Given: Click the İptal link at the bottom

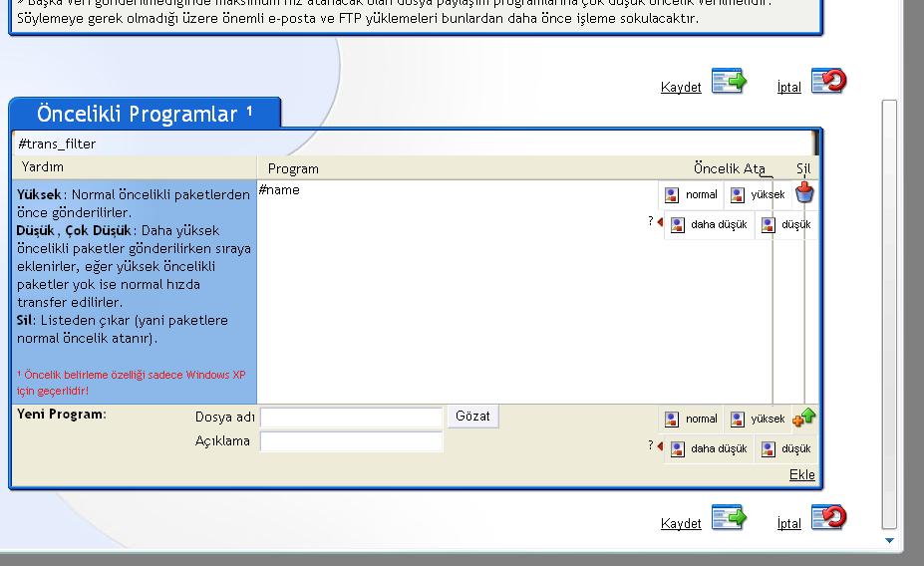Looking at the screenshot, I should (788, 524).
